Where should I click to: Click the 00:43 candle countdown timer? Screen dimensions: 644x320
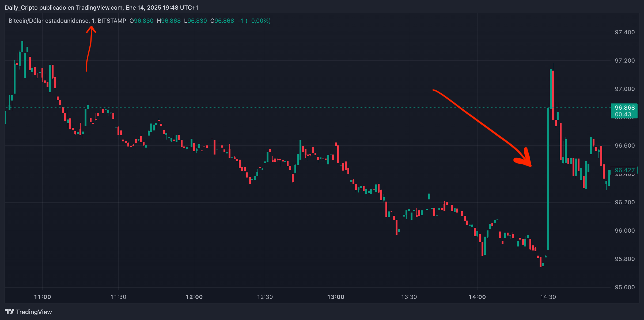point(623,114)
